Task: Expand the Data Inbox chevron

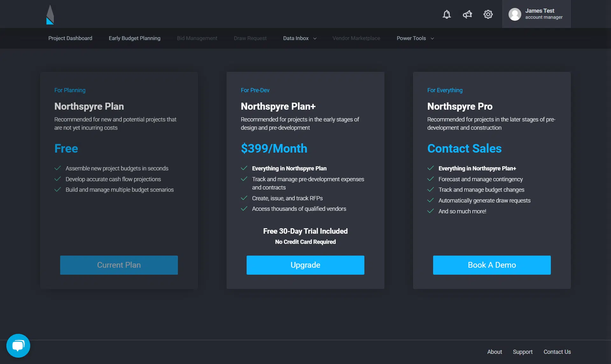Action: coord(315,38)
